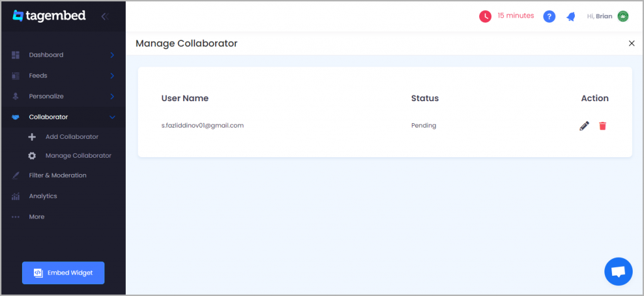Image resolution: width=644 pixels, height=296 pixels.
Task: Click the red clock timer icon
Action: pos(485,16)
